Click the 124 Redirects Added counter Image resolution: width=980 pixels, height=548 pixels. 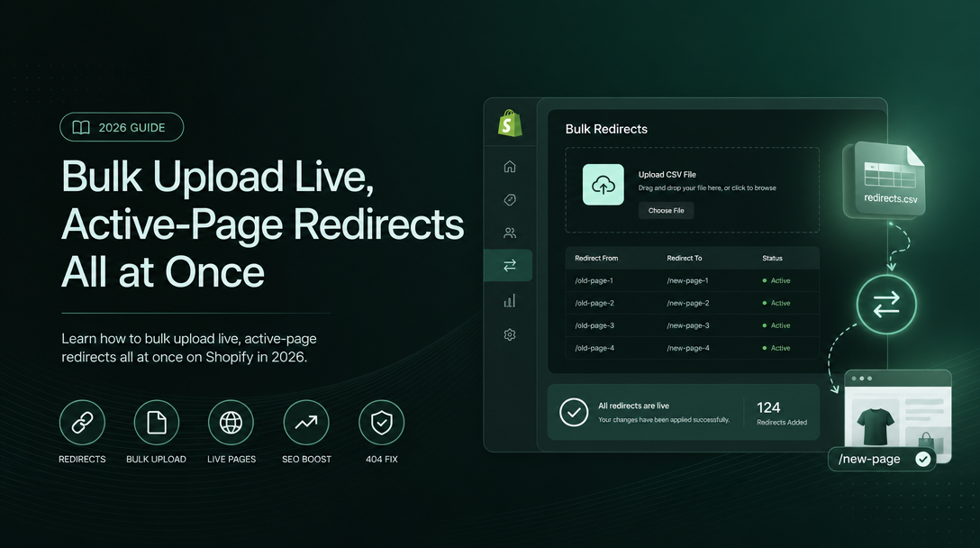(781, 414)
